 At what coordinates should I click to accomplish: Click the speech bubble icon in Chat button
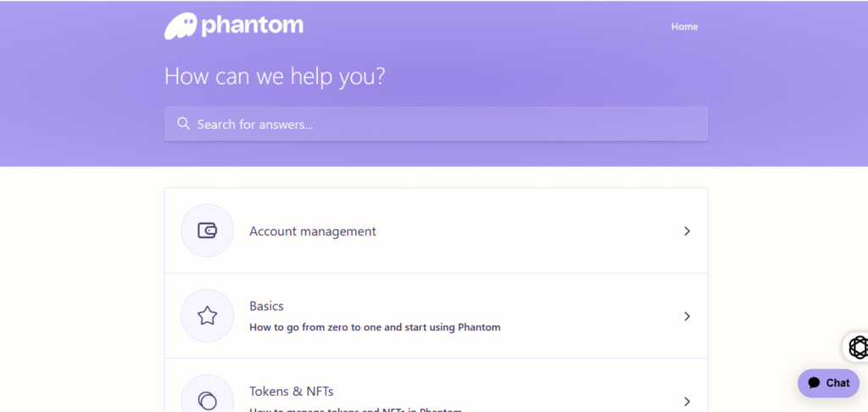(x=814, y=383)
